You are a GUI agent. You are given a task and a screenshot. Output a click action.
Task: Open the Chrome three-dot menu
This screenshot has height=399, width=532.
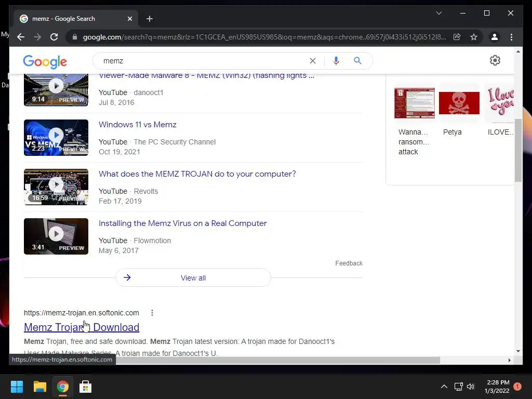click(x=511, y=37)
